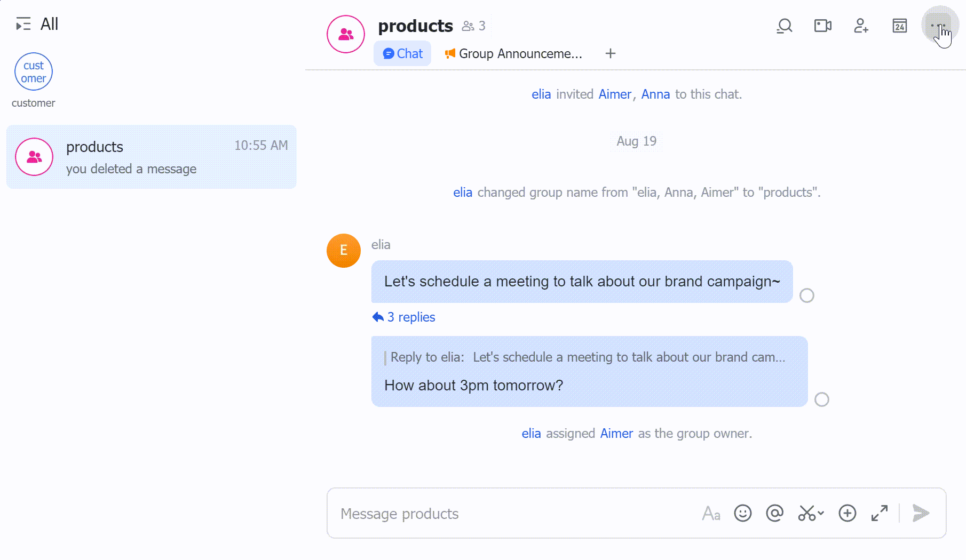Take a screenshot with the scissors tool
Viewport: 966px width, 560px height.
pyautogui.click(x=806, y=513)
